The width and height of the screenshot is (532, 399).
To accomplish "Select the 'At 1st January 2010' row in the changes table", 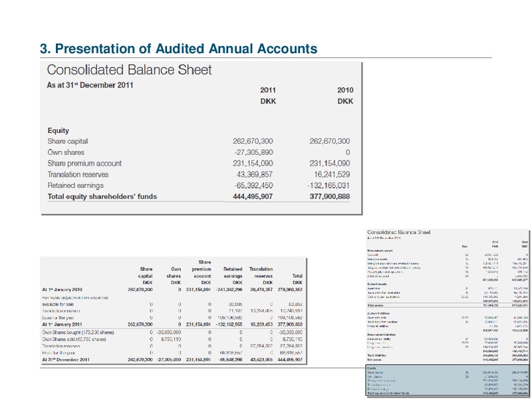I will click(x=172, y=290).
